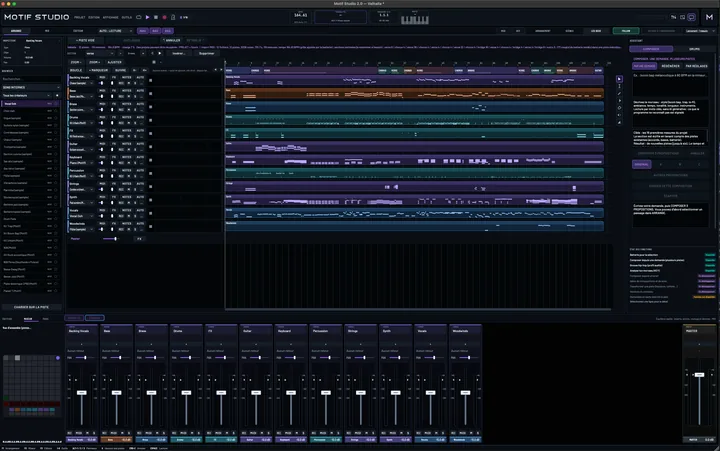
Task: Mute the Drums channel in the mixer
Action: click(x=192, y=433)
